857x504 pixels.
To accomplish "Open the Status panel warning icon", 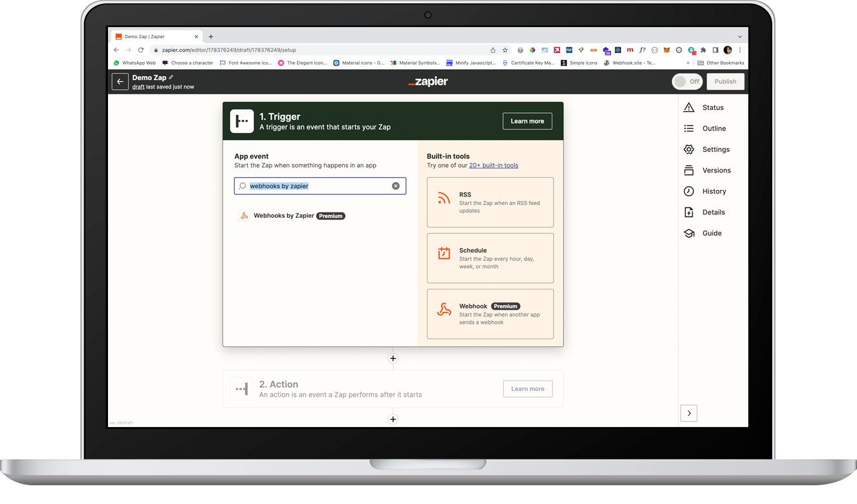I will pyautogui.click(x=689, y=107).
